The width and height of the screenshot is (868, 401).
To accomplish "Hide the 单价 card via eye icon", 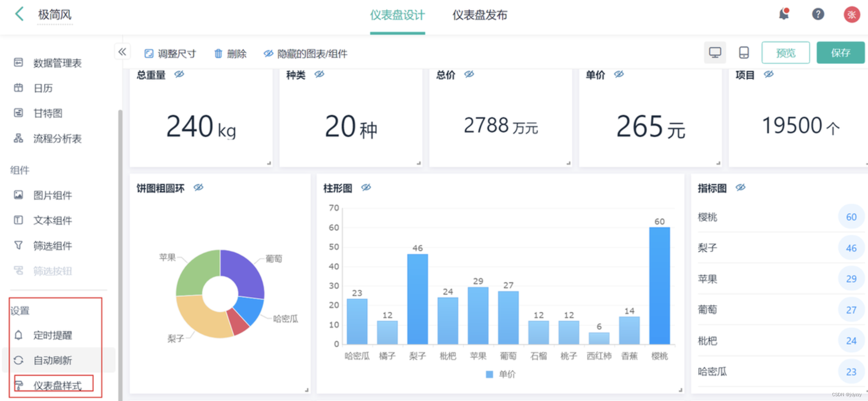I will [x=619, y=74].
